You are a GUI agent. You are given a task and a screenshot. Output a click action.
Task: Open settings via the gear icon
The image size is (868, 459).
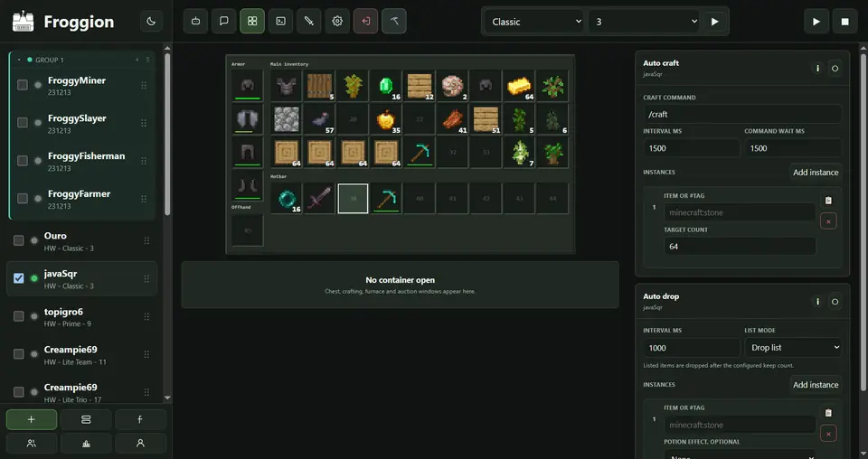(337, 21)
